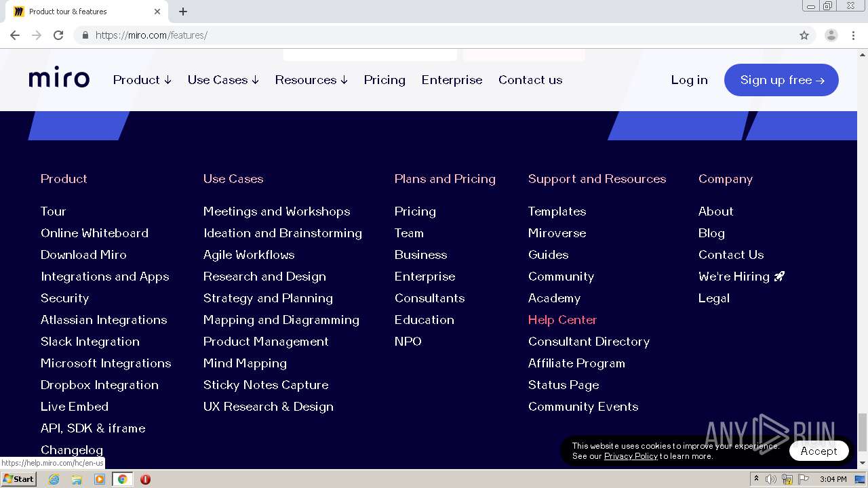Bookmark this page with the star icon
Image resolution: width=868 pixels, height=488 pixels.
(804, 35)
